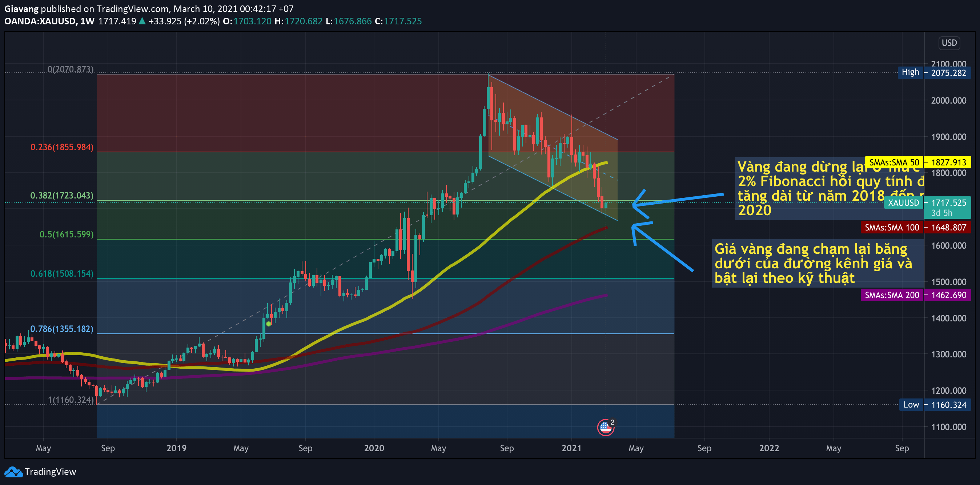Select the note about the price channel's lower band
The height and width of the screenshot is (485, 980).
click(817, 263)
